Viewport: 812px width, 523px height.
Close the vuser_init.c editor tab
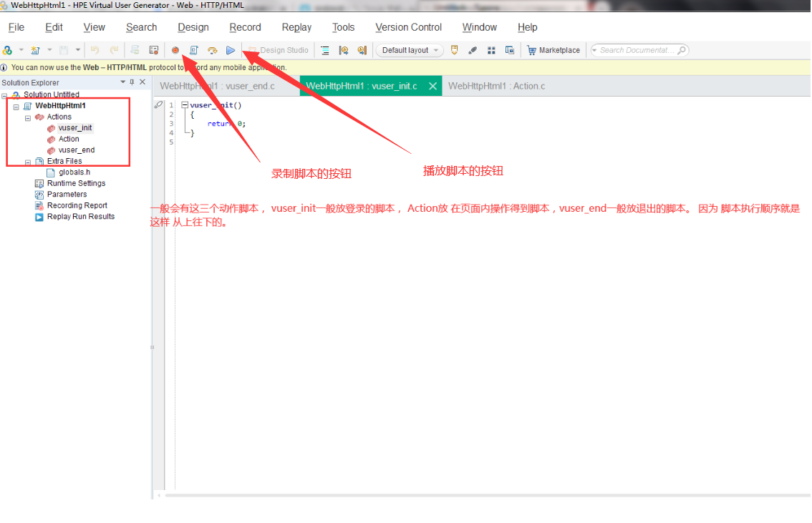[432, 84]
